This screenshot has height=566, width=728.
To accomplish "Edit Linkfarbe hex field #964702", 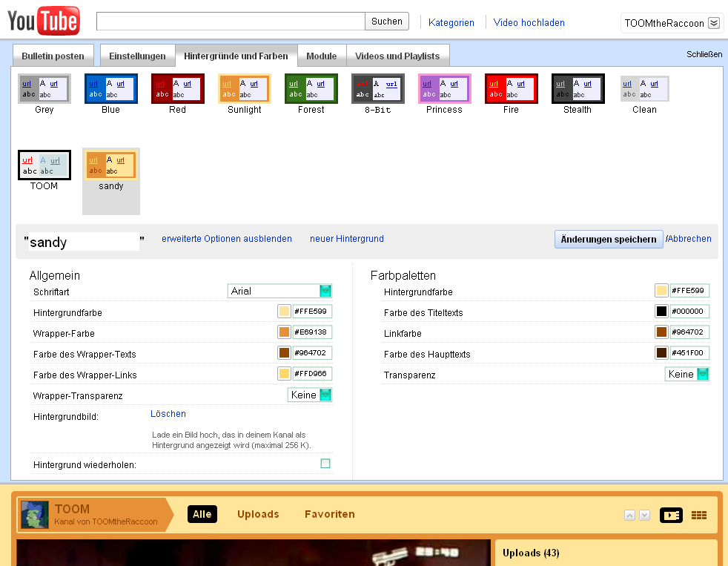I will pyautogui.click(x=689, y=332).
